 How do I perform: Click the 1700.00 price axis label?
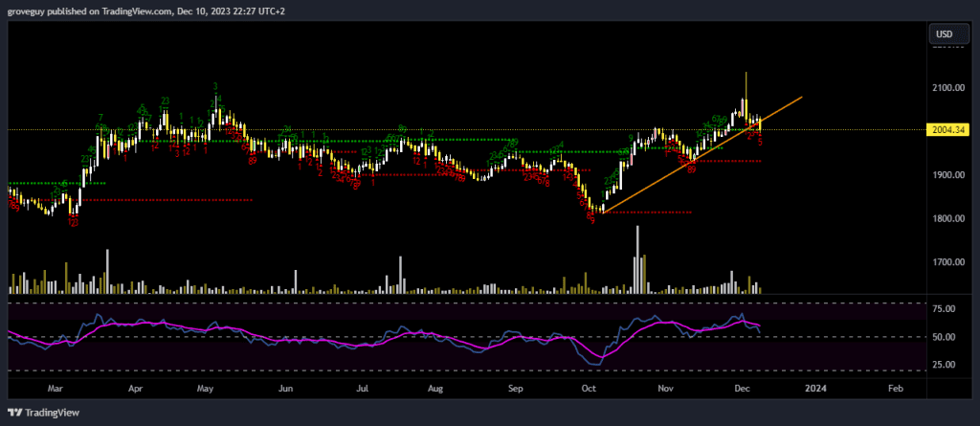[x=947, y=262]
